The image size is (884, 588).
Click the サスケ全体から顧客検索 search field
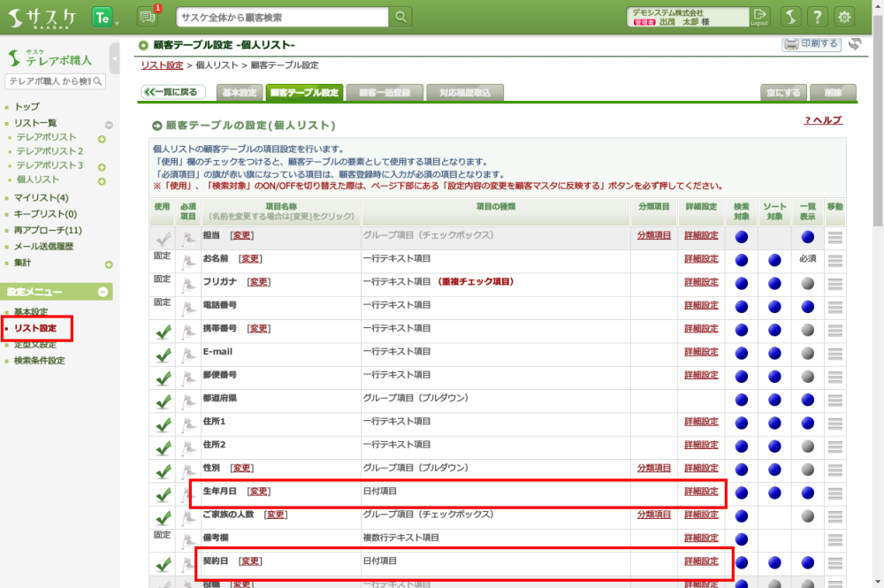[x=283, y=17]
